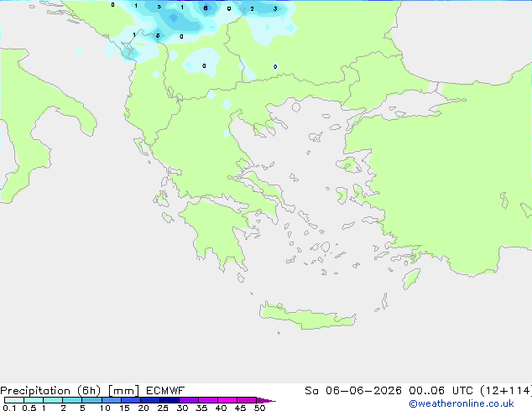Click the "40" legend scale value
The image size is (532, 411).
tap(221, 408)
